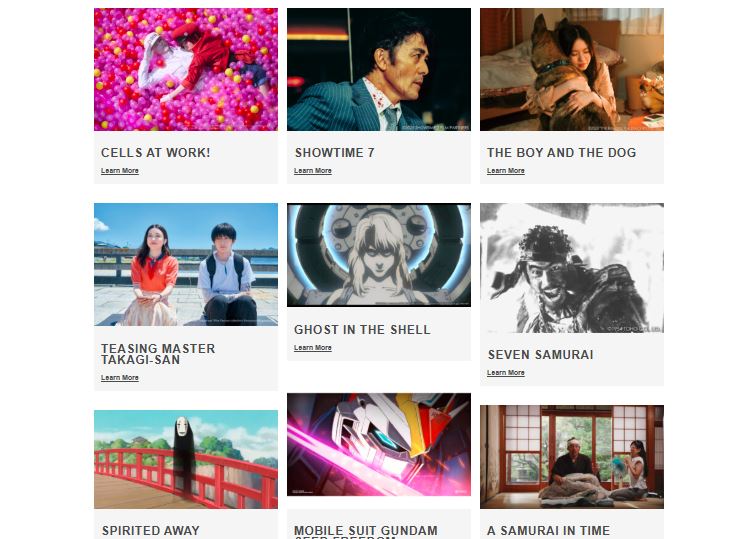730x539 pixels.
Task: Open the Spirited Away bridge image
Action: 186,459
